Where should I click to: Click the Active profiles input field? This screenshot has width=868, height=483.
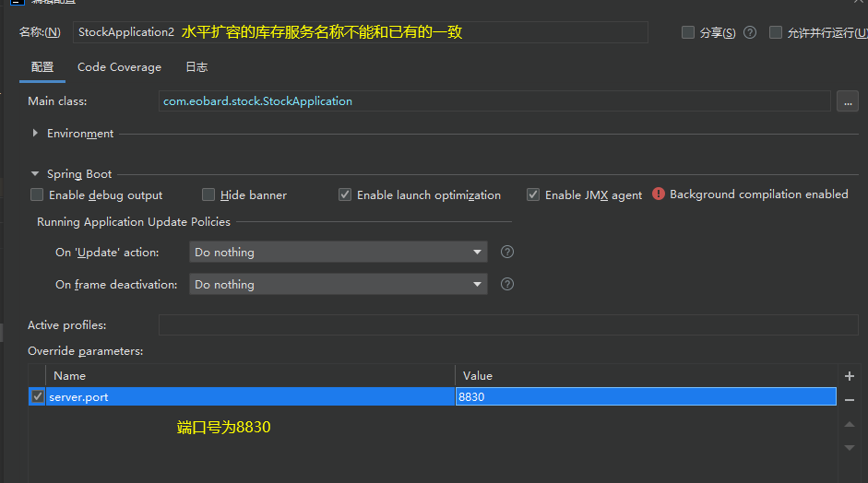[x=507, y=325]
